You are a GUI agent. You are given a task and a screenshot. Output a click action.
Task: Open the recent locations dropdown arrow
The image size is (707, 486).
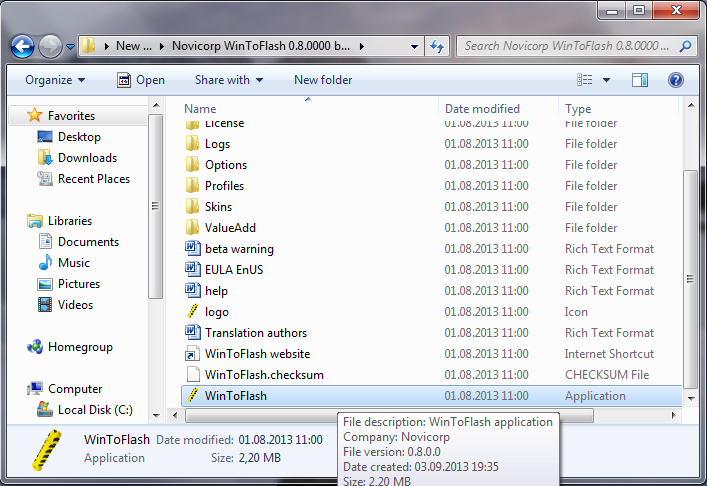click(70, 46)
